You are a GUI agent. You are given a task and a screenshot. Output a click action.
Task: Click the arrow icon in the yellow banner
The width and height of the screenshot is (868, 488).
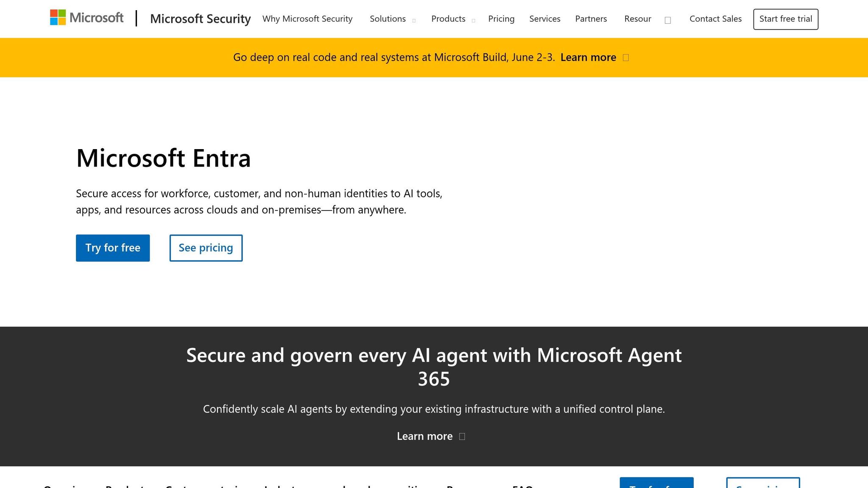pos(626,58)
